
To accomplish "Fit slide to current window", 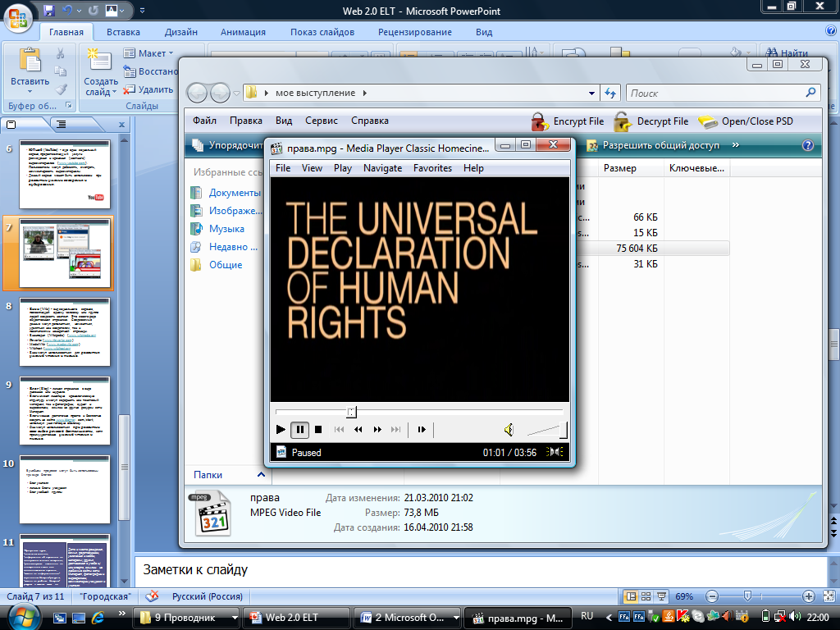I will (829, 596).
